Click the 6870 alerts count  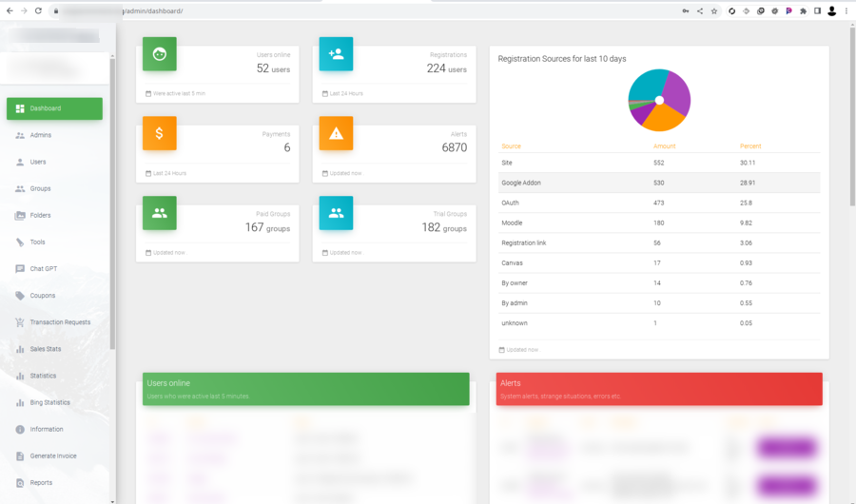pyautogui.click(x=455, y=147)
